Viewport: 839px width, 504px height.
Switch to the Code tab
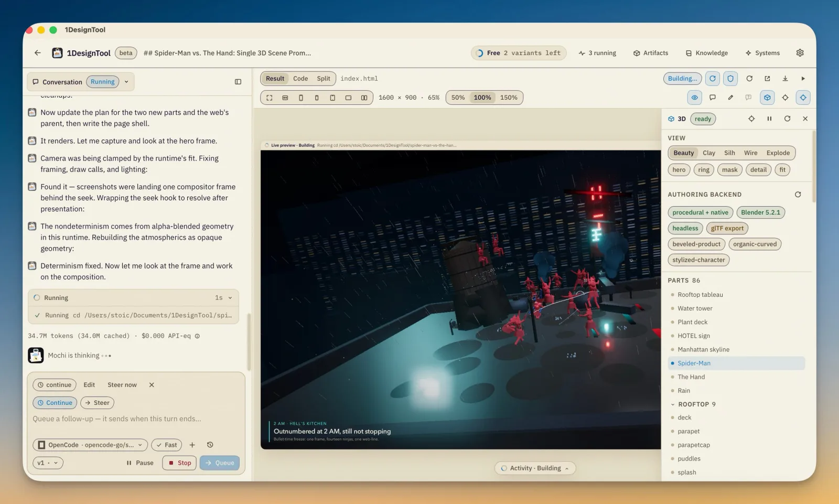click(x=300, y=79)
